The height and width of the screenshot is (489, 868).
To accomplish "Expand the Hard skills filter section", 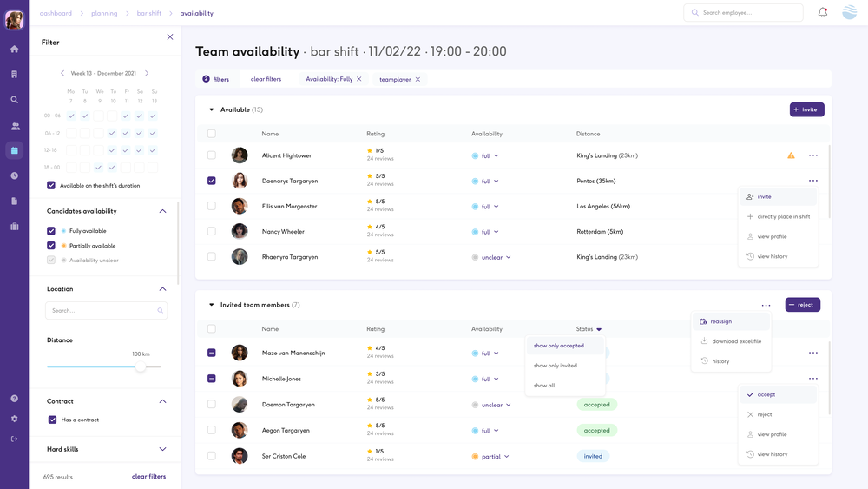I will coord(162,449).
